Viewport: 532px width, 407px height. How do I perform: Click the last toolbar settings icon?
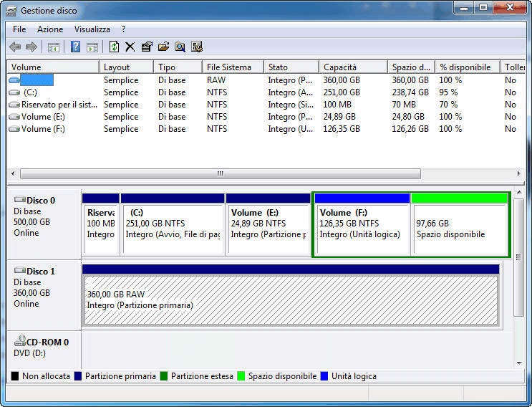tap(196, 47)
